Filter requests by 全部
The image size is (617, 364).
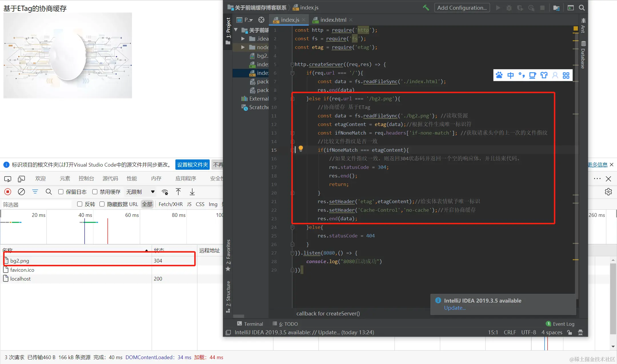coord(147,204)
